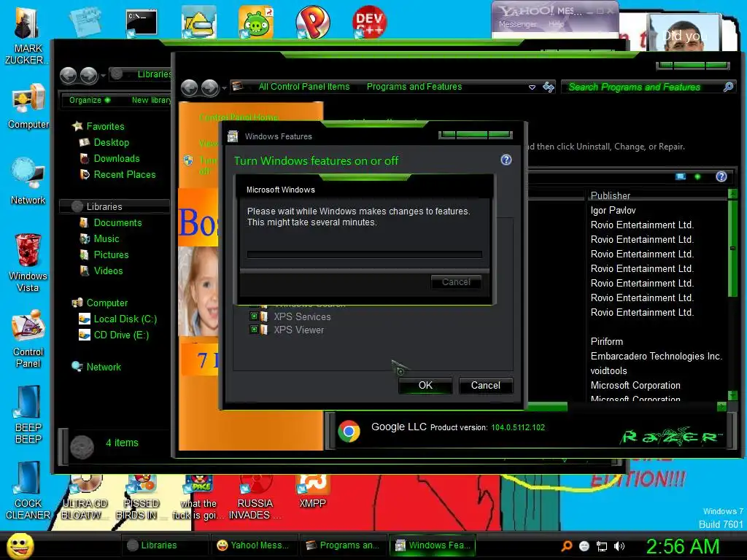Open the Command Prompt desktop shortcut
The width and height of the screenshot is (747, 560).
(x=141, y=23)
